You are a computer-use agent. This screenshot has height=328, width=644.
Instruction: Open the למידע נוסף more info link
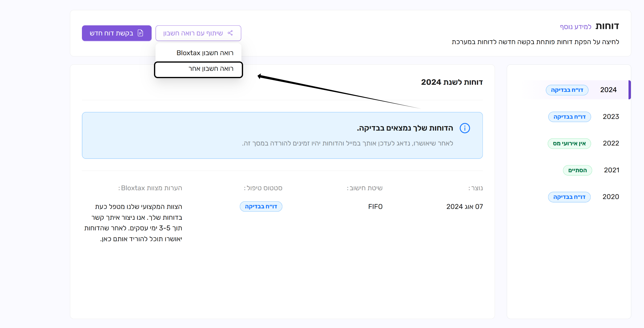click(x=575, y=27)
